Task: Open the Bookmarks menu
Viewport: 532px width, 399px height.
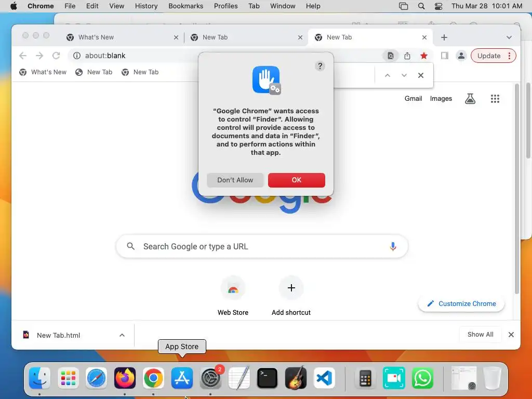Action: point(185,6)
